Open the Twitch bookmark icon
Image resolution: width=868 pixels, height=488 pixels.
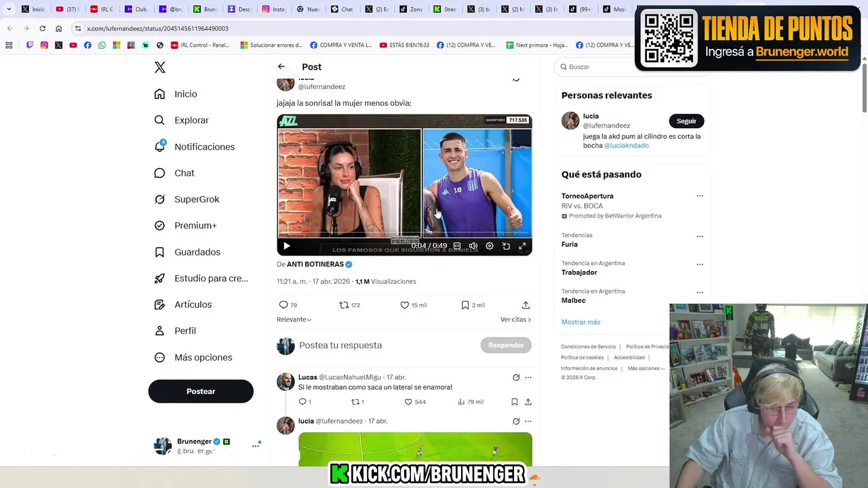click(x=30, y=45)
